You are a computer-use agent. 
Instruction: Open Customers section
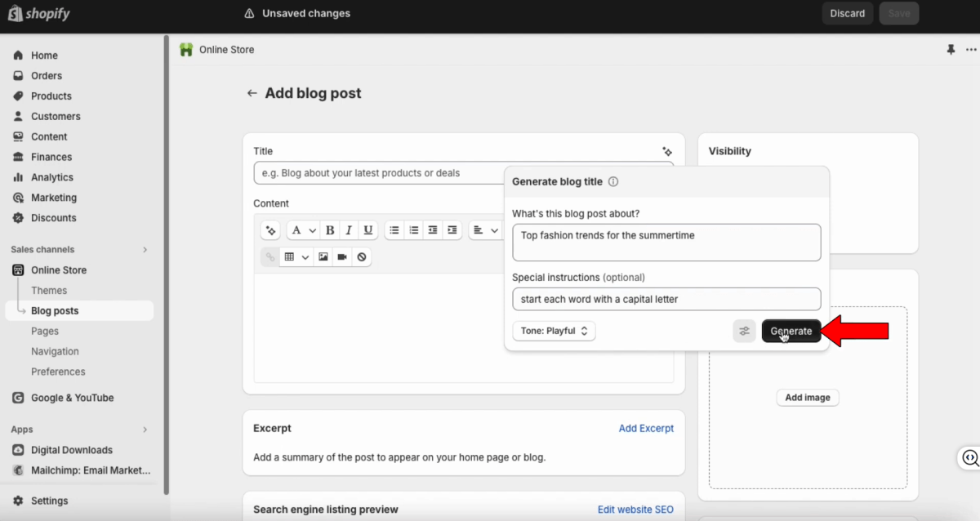pos(56,117)
